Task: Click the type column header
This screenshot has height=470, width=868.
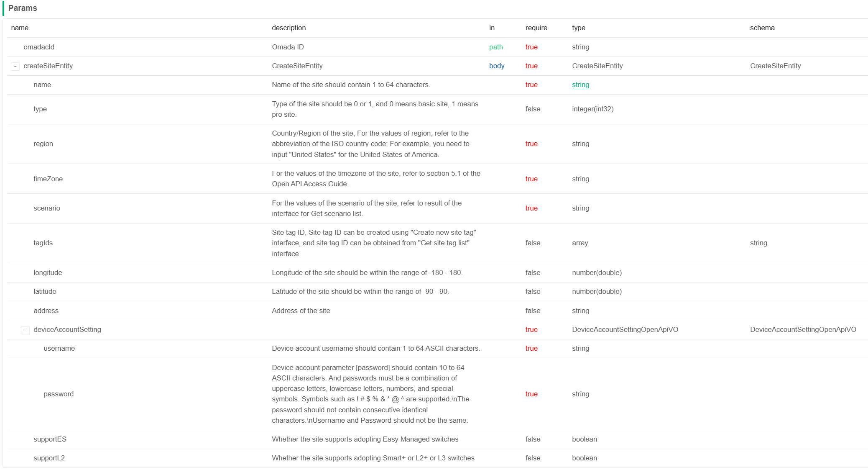Action: (578, 28)
